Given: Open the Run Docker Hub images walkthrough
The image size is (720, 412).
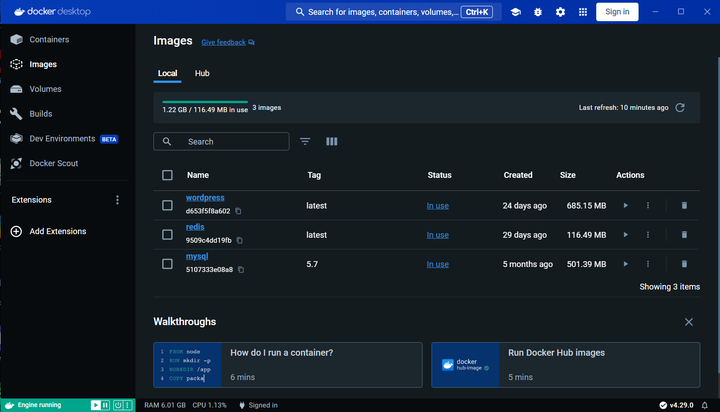Looking at the screenshot, I should (x=566, y=365).
